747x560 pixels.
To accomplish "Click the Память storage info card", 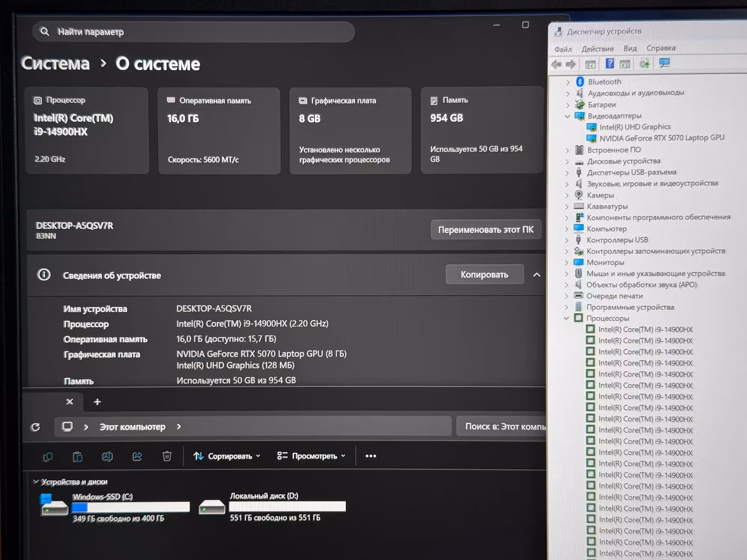I will point(481,130).
